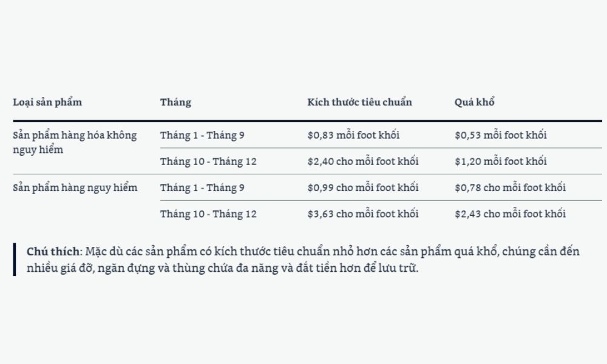Click the "Tháng" column header
The width and height of the screenshot is (607, 364).
point(175,102)
